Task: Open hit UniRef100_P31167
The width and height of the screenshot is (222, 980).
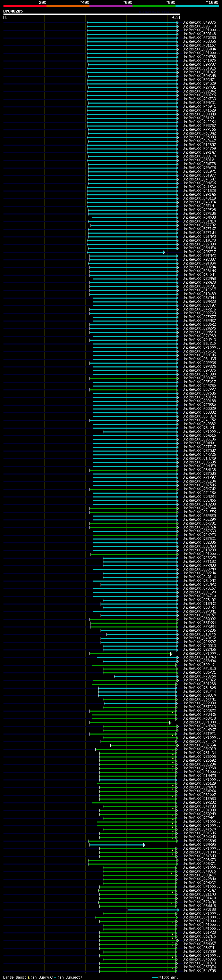Action: (199, 45)
